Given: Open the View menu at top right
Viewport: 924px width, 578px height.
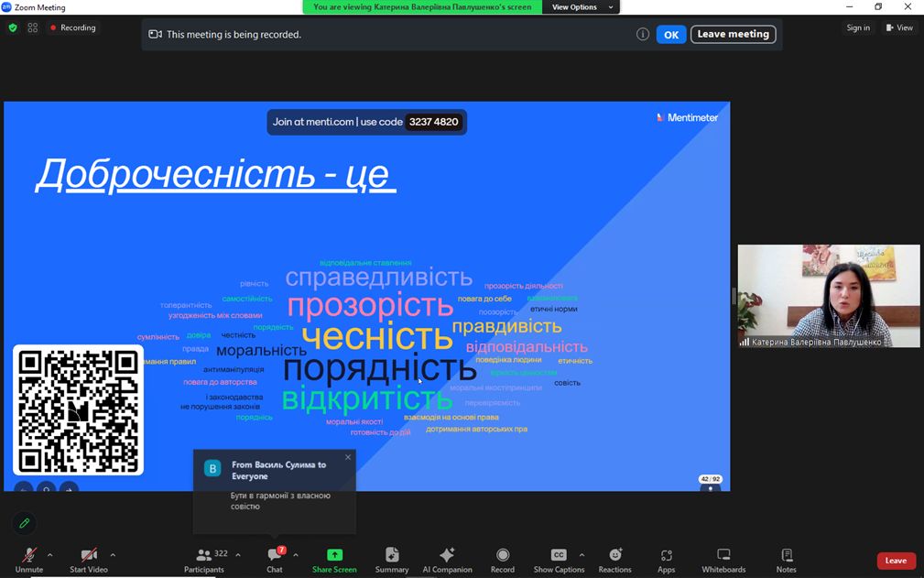Looking at the screenshot, I should (899, 27).
